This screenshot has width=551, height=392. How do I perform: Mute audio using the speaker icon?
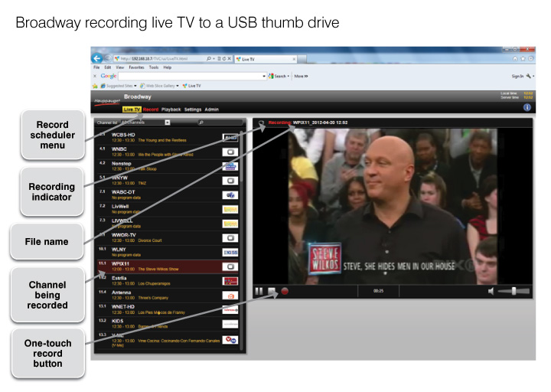pyautogui.click(x=491, y=291)
